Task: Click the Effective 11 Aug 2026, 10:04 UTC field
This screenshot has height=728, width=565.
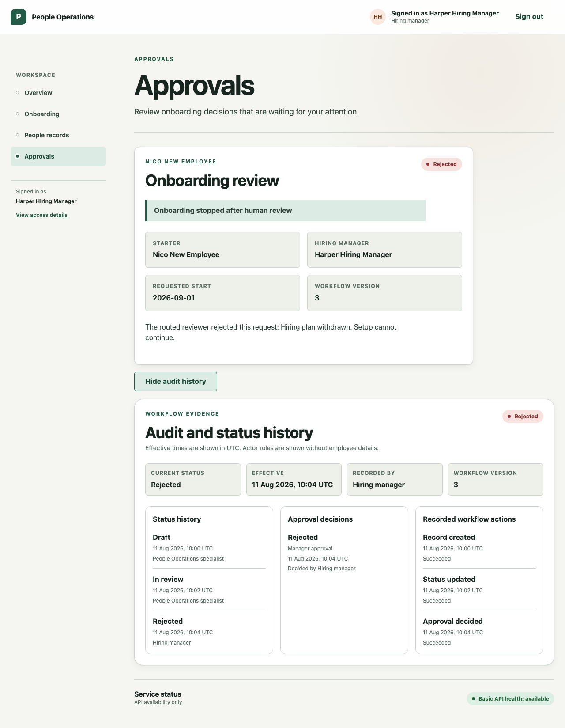Action: (x=294, y=479)
